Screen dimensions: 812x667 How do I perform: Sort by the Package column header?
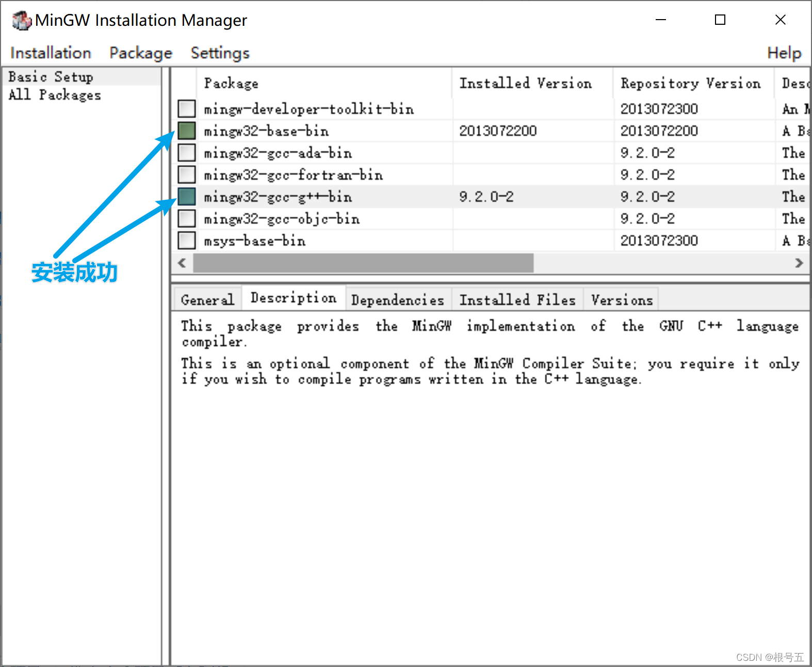(x=324, y=83)
